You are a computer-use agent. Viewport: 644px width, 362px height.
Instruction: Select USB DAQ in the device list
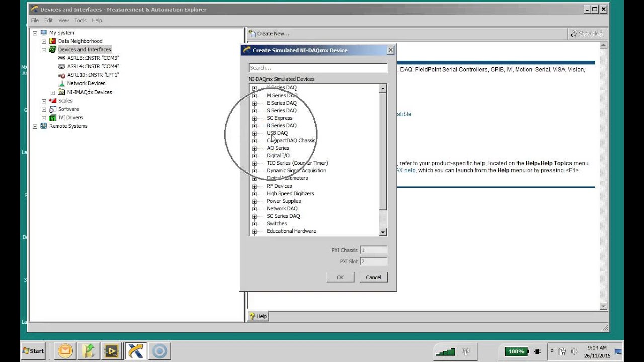pyautogui.click(x=277, y=133)
